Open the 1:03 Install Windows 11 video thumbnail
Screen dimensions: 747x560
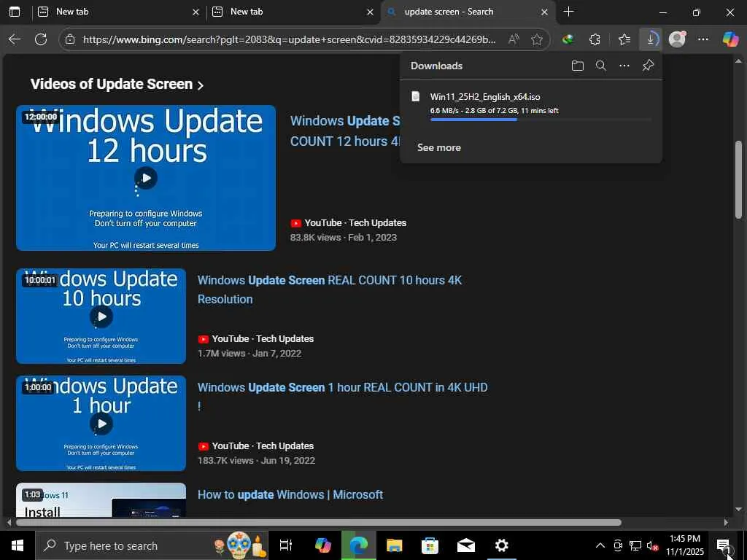click(101, 500)
